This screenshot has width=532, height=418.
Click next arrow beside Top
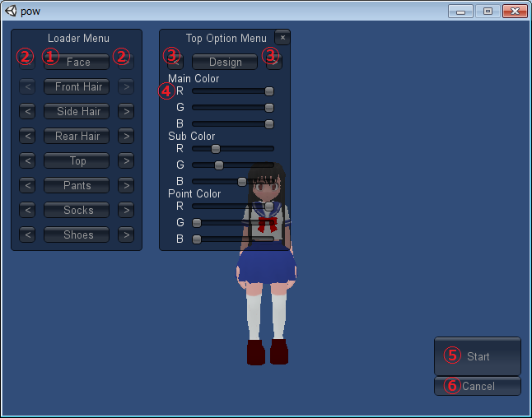pos(125,160)
